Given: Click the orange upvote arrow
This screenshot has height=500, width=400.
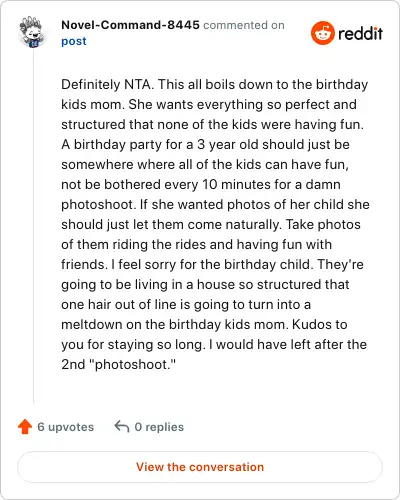Looking at the screenshot, I should [x=25, y=426].
